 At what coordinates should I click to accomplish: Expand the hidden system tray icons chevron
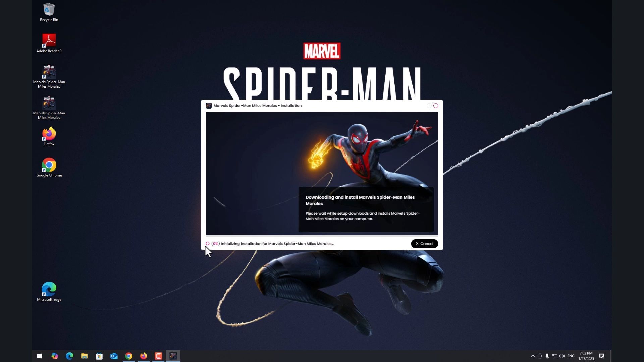click(x=533, y=356)
